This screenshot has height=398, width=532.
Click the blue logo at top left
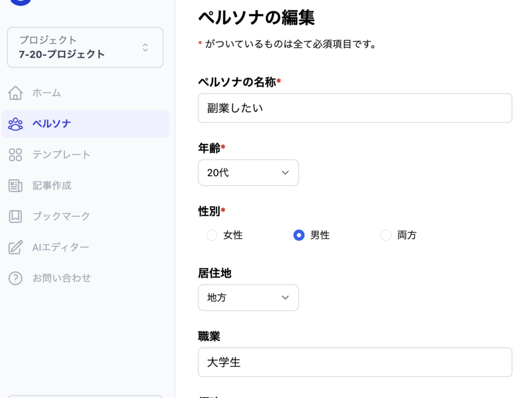pyautogui.click(x=21, y=2)
